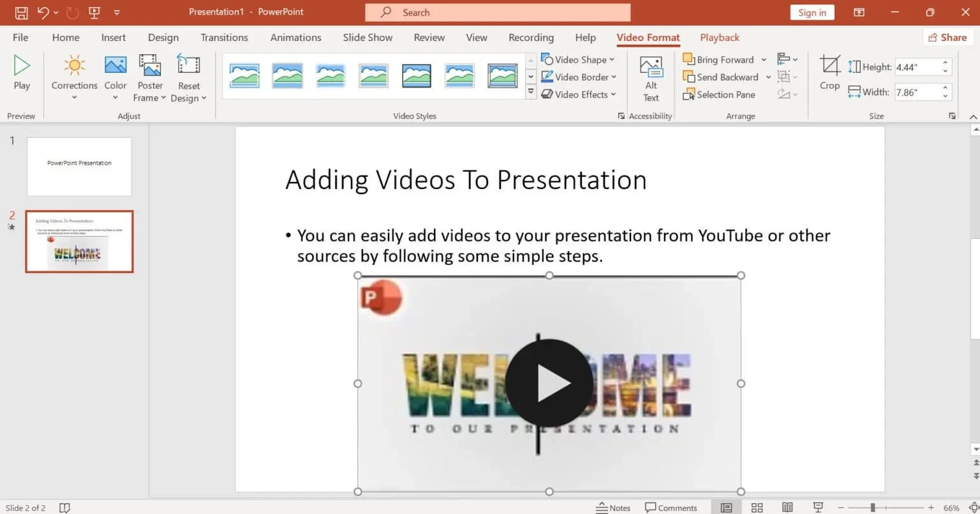
Task: Open the Align objects dropdown
Action: 787,59
